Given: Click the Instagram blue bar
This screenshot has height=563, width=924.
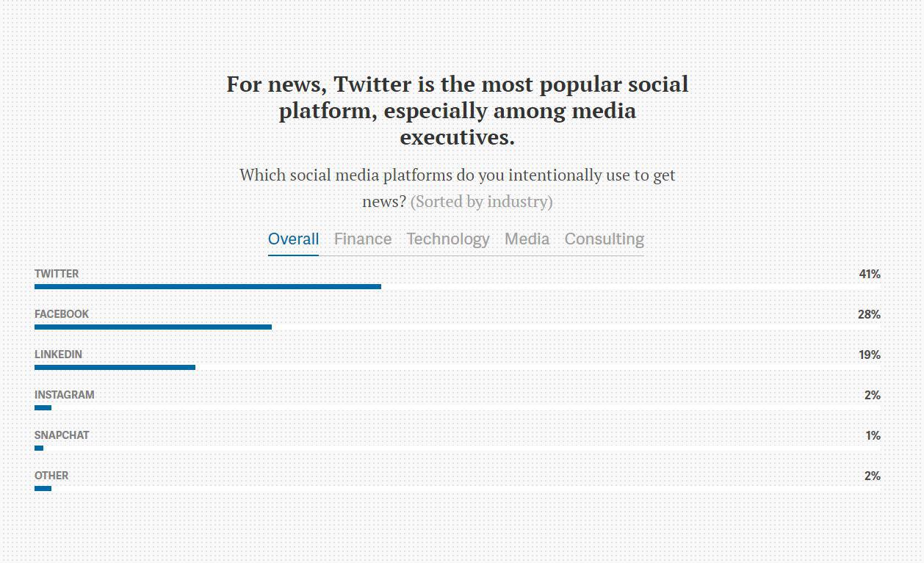Looking at the screenshot, I should (43, 407).
